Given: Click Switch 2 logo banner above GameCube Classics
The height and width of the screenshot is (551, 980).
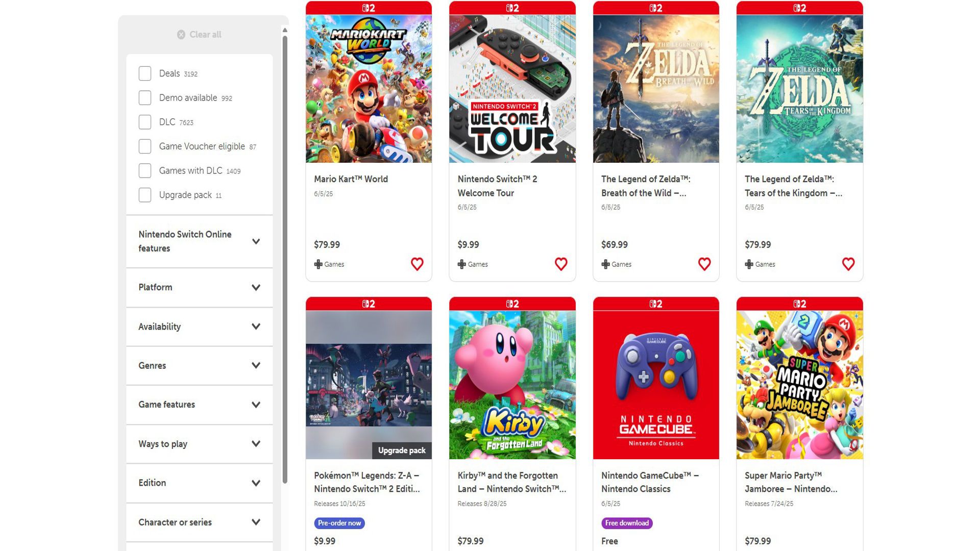Looking at the screenshot, I should pyautogui.click(x=656, y=304).
